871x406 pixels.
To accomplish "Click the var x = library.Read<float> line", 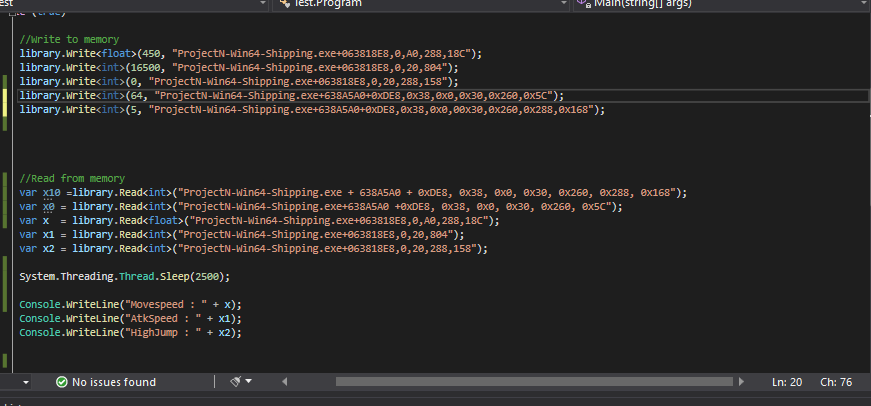I will tap(259, 220).
